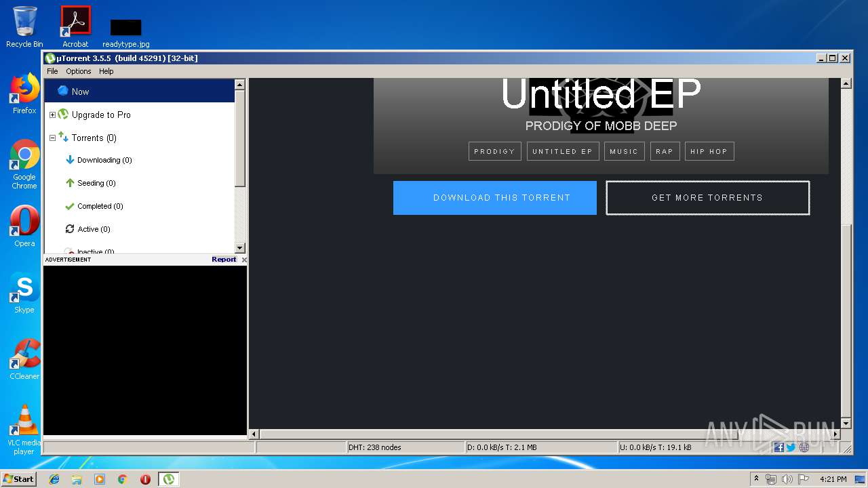Image resolution: width=868 pixels, height=488 pixels.
Task: Open Firefox desktop shortcut
Action: tap(24, 94)
